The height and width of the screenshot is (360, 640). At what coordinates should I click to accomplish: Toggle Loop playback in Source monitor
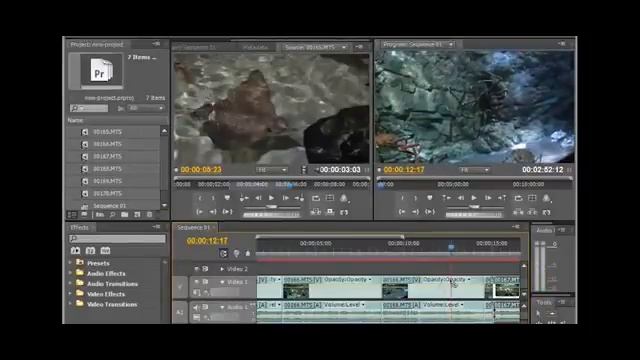coord(316,198)
